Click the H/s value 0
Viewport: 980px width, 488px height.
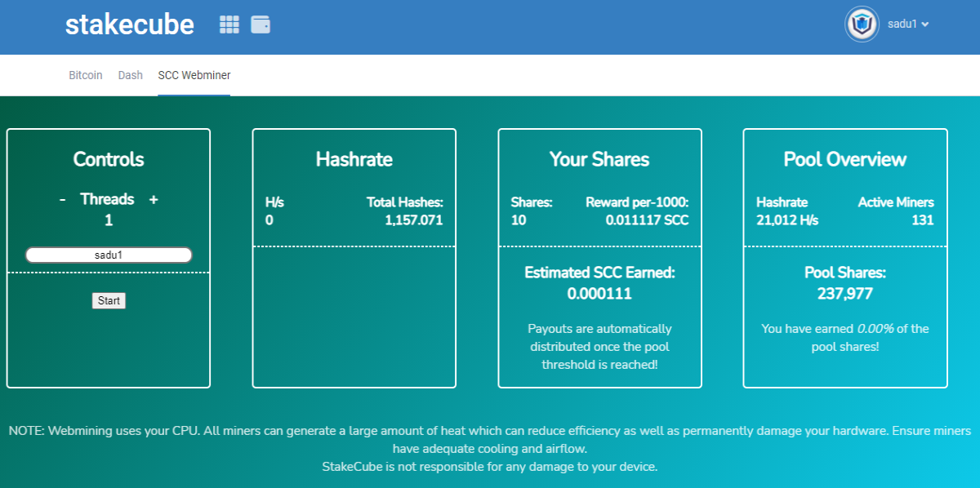[x=269, y=220]
